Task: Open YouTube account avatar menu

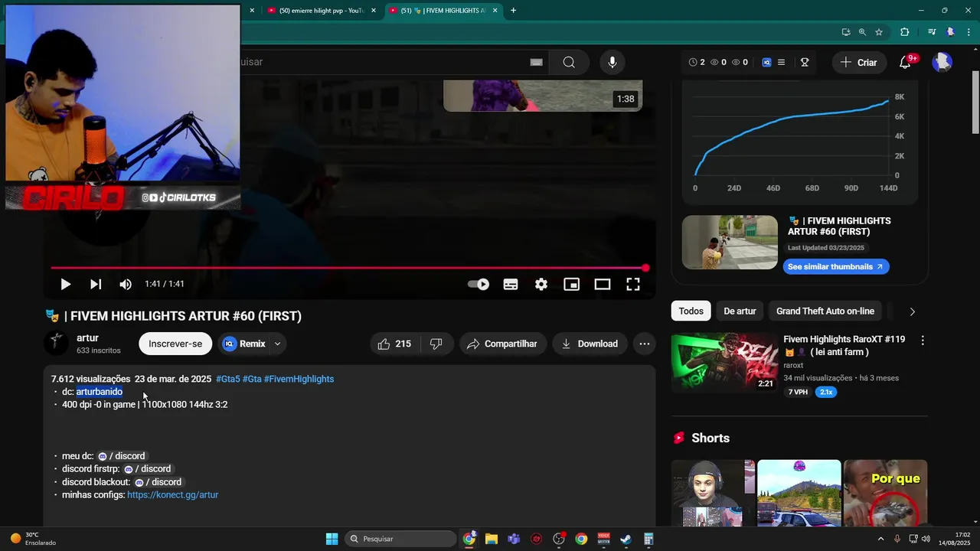Action: (x=942, y=62)
